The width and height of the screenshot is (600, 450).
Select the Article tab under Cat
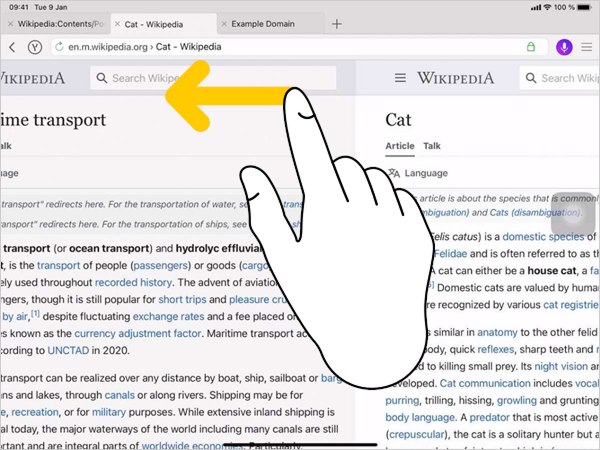pos(400,146)
